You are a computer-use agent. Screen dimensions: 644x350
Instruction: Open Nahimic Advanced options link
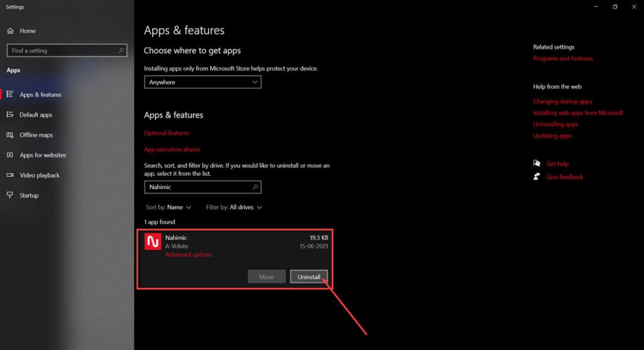point(189,254)
